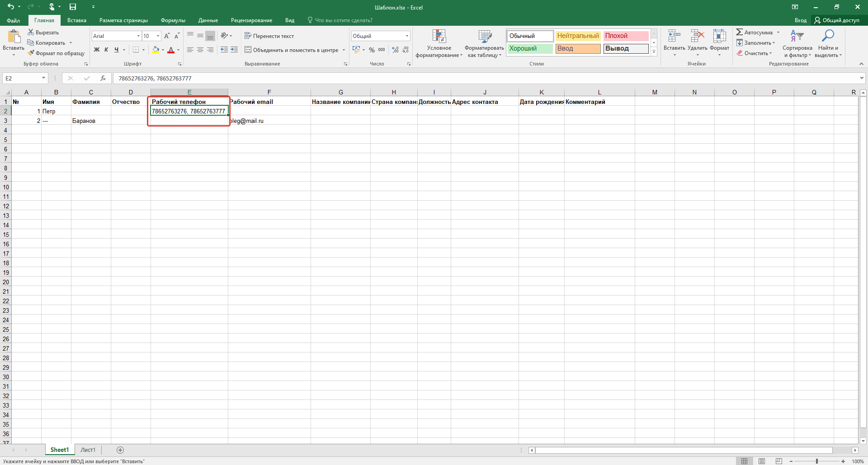Decrease font size with the small A icon

tap(177, 36)
